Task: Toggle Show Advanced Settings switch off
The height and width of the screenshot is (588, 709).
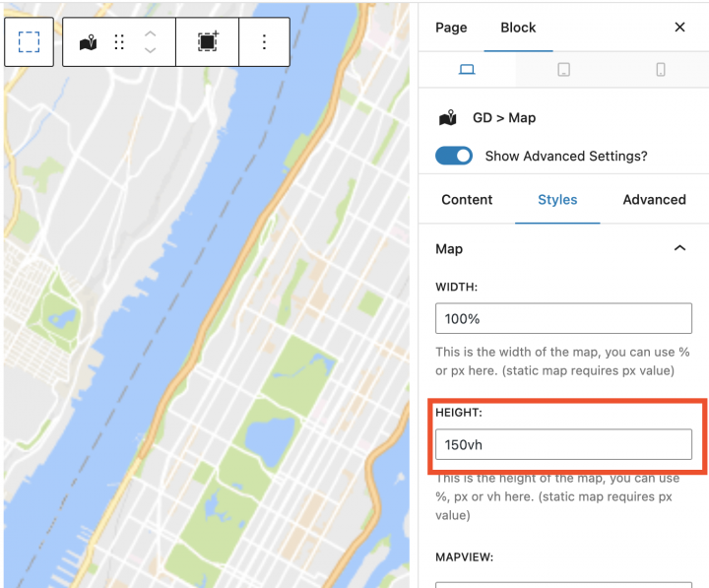Action: [454, 156]
